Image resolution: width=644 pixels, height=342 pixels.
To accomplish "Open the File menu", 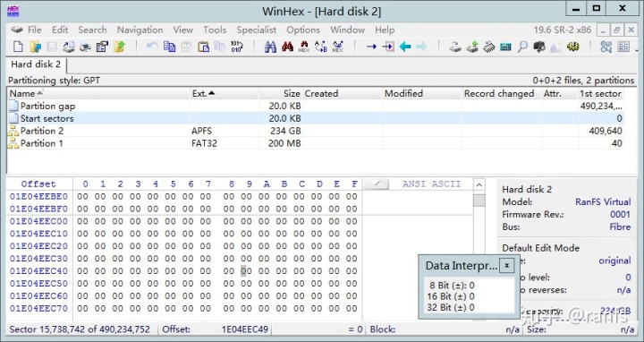I will click(35, 30).
